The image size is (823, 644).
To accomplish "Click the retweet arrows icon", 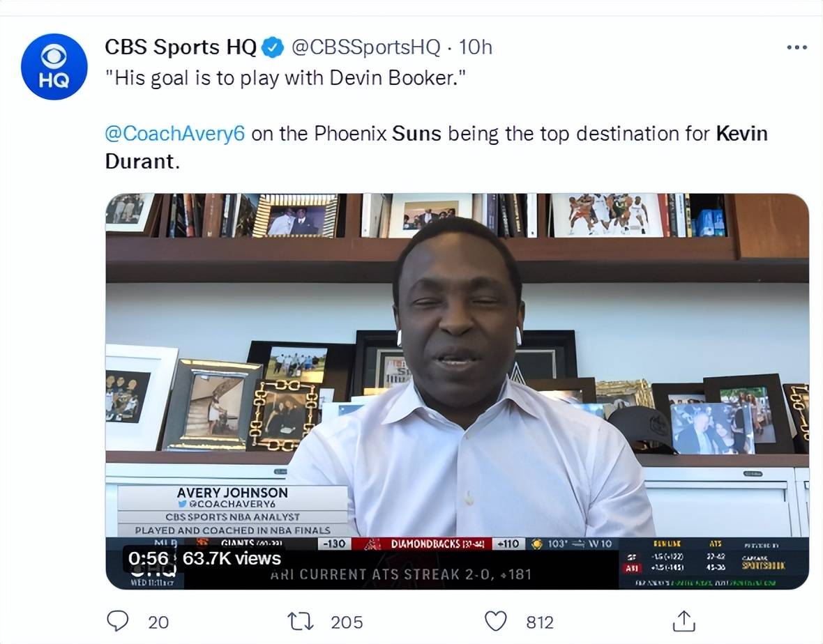I will click(301, 622).
